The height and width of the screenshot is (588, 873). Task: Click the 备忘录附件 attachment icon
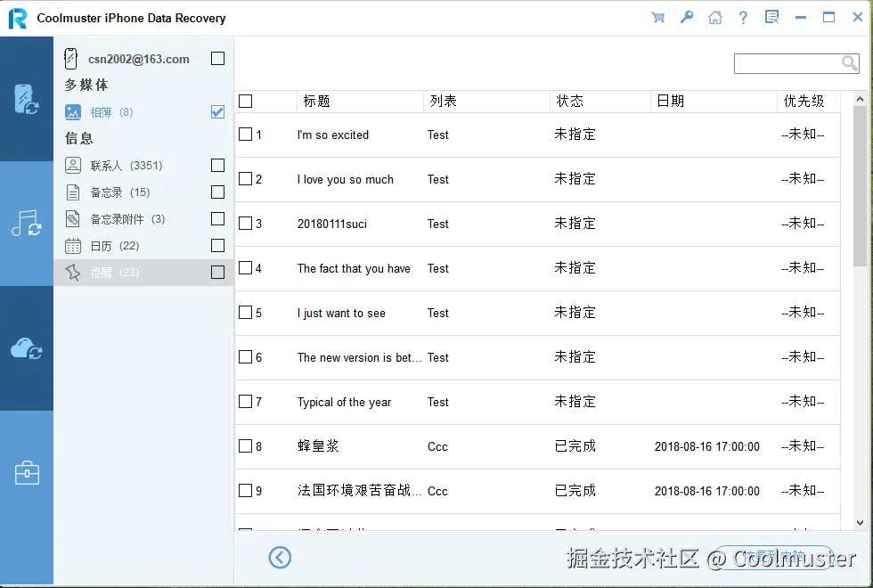pos(73,219)
